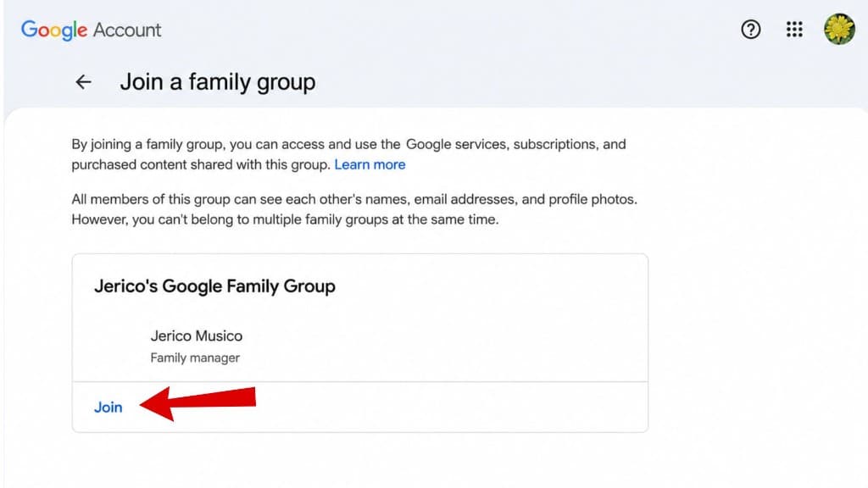Click paragraph starting 'All members of this group'
The width and height of the screenshot is (868, 488).
354,209
